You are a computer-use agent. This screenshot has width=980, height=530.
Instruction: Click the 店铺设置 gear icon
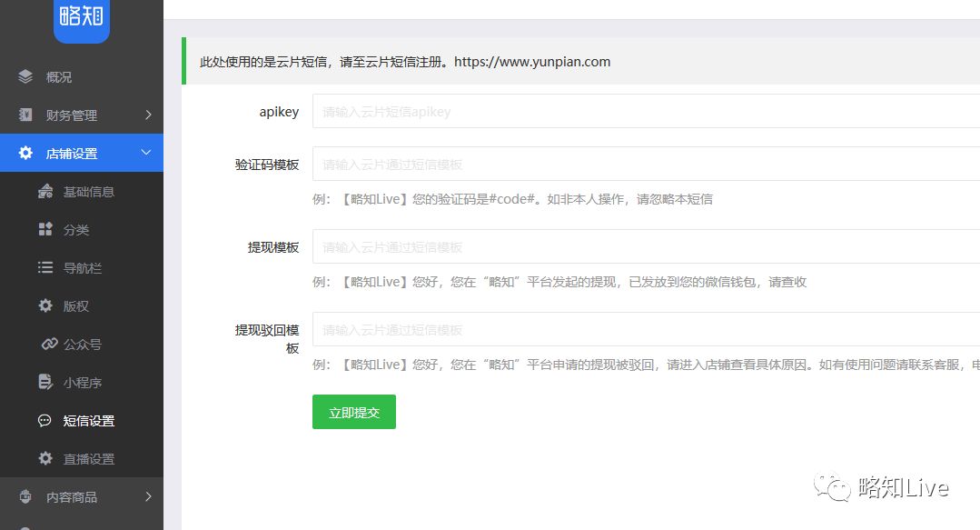pos(25,153)
